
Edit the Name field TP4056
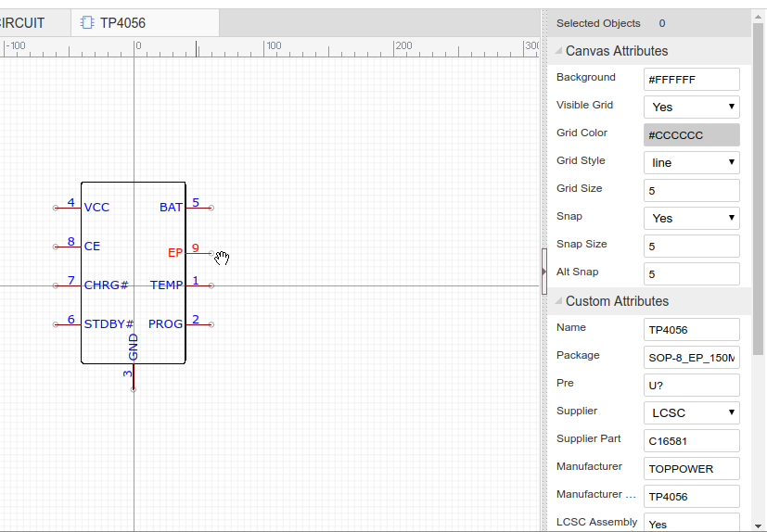(691, 330)
